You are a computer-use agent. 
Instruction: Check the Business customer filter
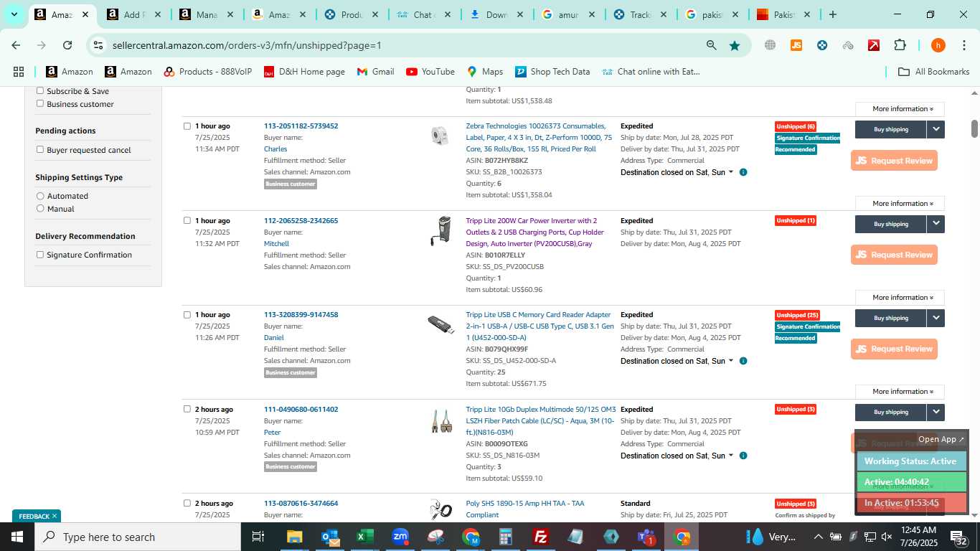click(x=40, y=103)
